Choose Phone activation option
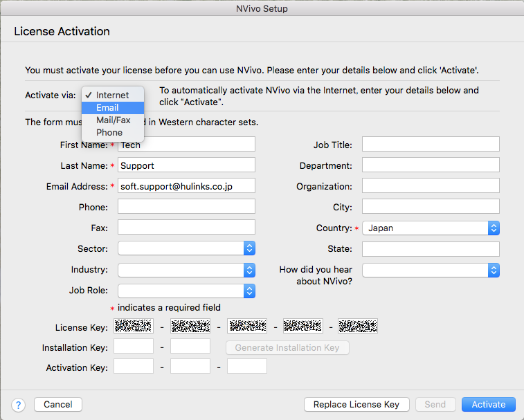Image resolution: width=524 pixels, height=420 pixels. [113, 133]
